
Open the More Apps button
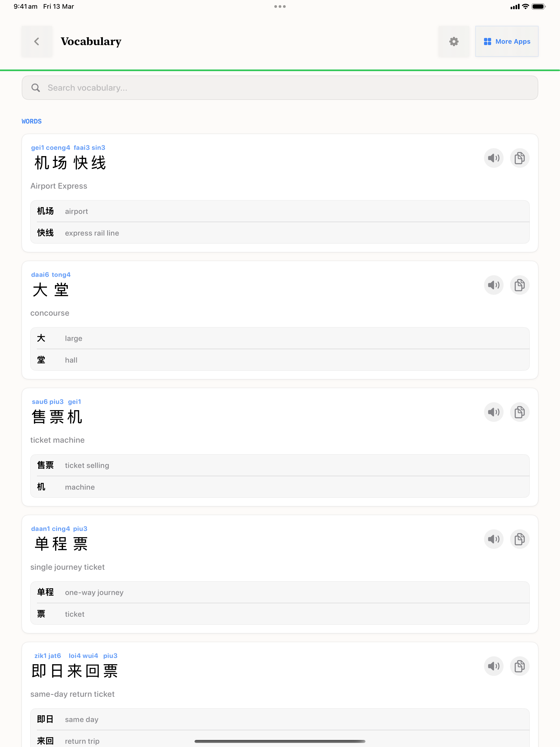point(506,42)
